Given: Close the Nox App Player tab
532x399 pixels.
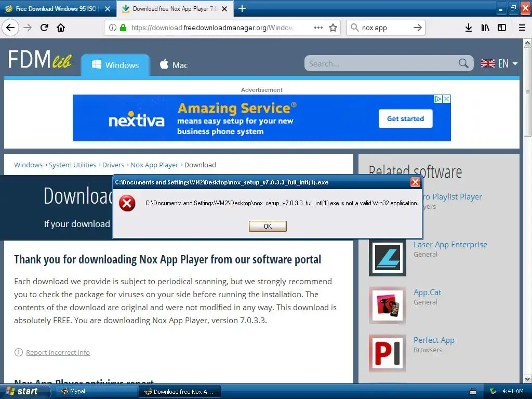Looking at the screenshot, I should (x=224, y=9).
